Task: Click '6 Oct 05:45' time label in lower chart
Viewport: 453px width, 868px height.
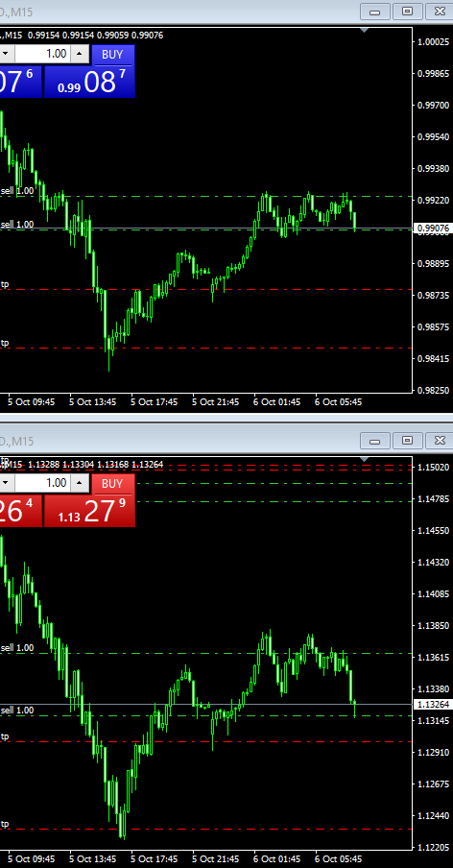Action: (339, 859)
